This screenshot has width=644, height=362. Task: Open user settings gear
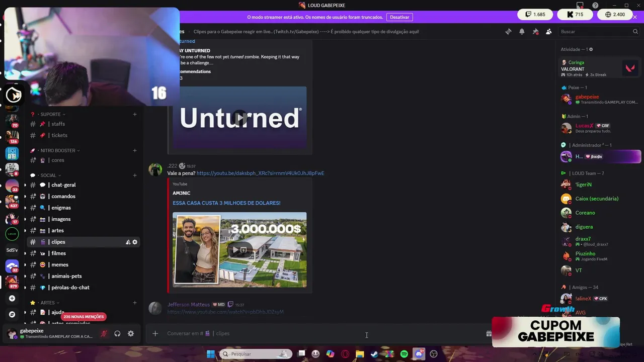131,333
